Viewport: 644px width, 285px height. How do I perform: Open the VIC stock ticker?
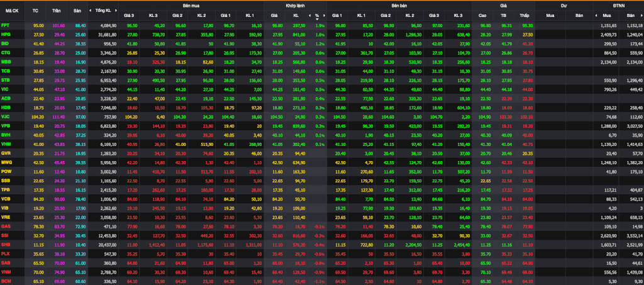click(x=5, y=89)
